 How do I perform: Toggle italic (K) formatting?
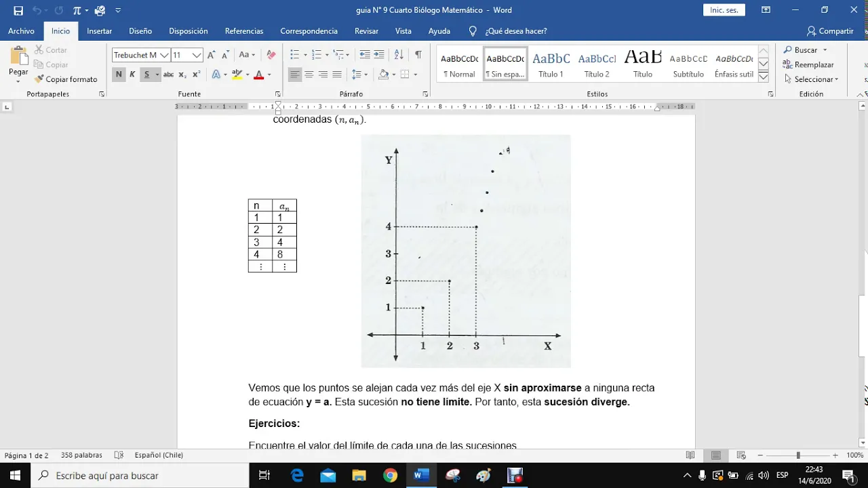(x=132, y=75)
